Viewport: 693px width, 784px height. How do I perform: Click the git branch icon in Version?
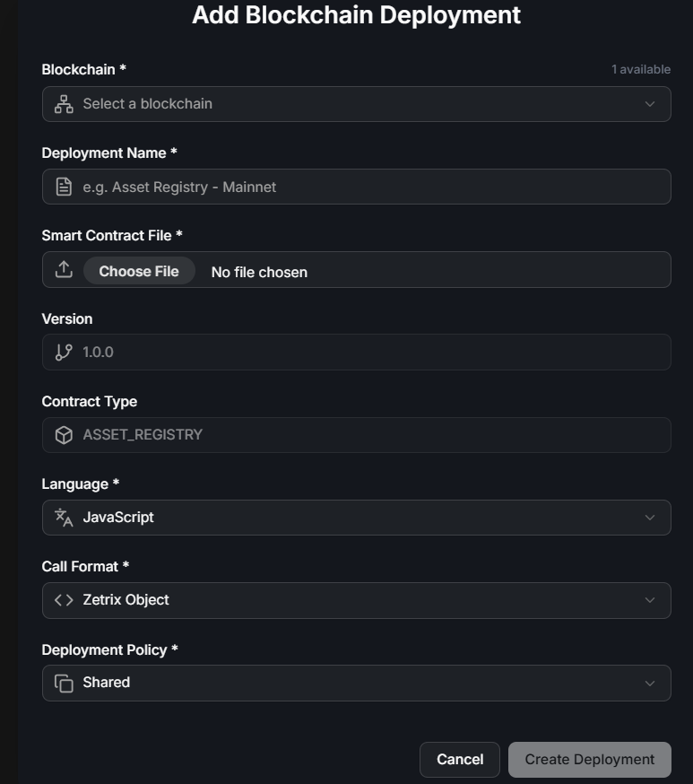tap(64, 352)
